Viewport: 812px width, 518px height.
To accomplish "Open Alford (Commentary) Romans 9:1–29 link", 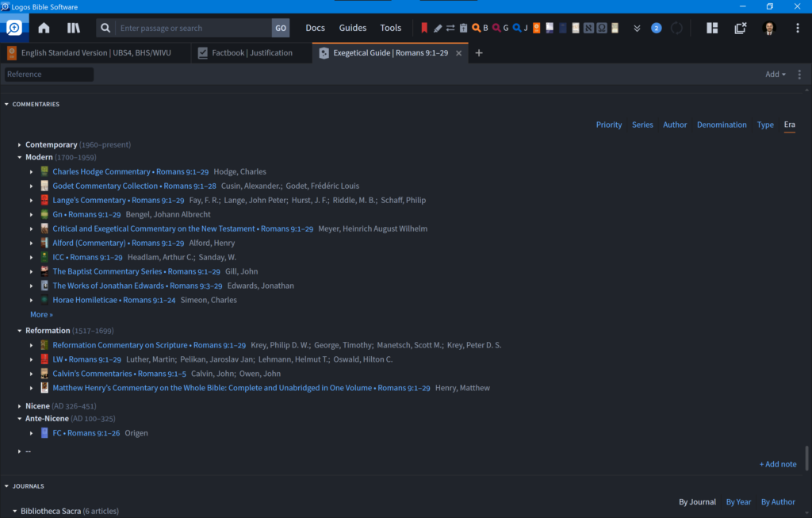I will (118, 243).
